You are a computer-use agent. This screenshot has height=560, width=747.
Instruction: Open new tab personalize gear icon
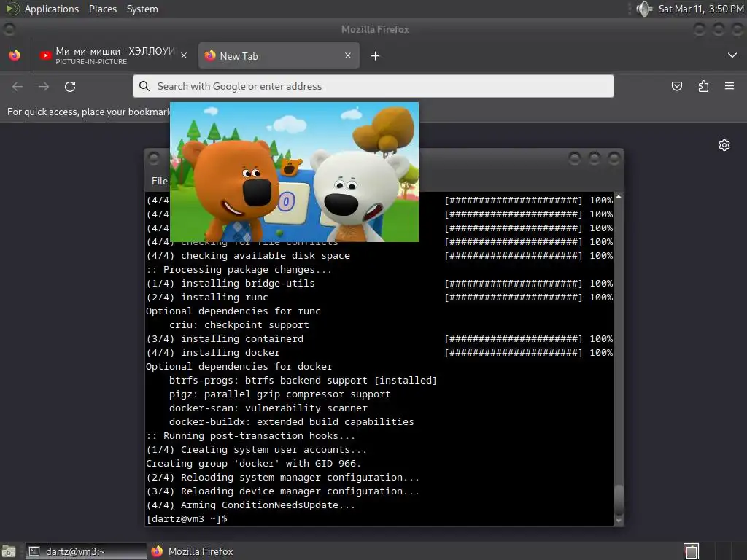[724, 145]
